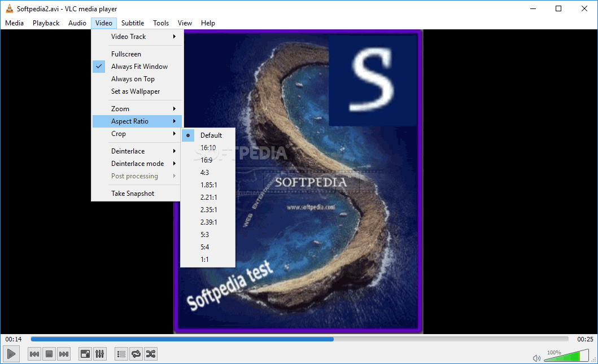The image size is (598, 364).
Task: Expand the Zoom submenu
Action: pyautogui.click(x=137, y=108)
